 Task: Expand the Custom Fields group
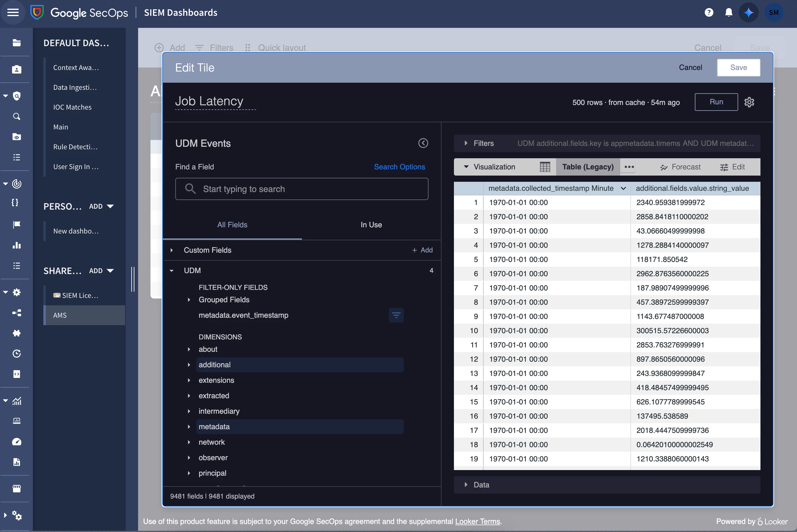172,250
